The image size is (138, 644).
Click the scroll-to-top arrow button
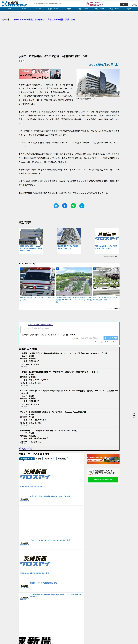pyautogui.click(x=134, y=415)
